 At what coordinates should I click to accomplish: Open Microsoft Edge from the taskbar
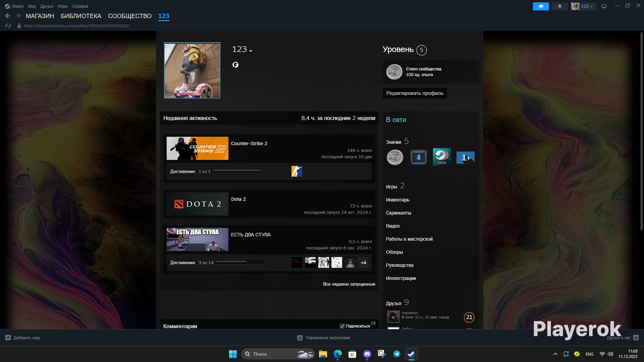338,354
